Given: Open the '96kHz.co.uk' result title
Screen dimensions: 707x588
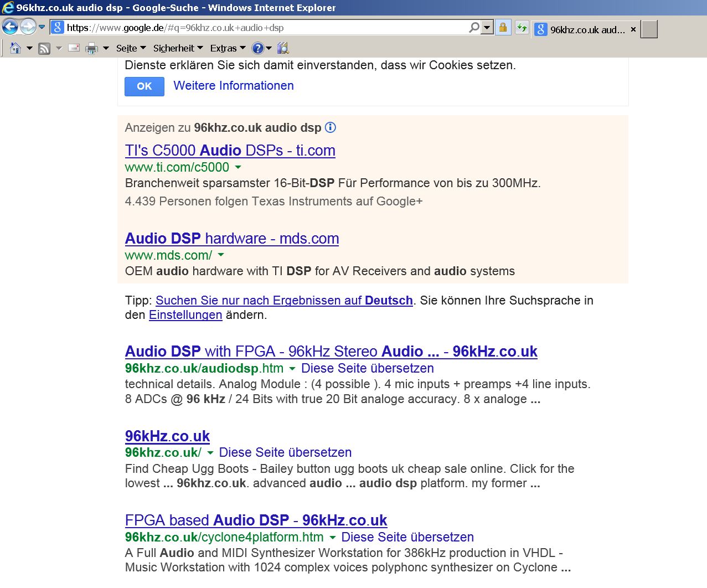Looking at the screenshot, I should click(x=167, y=436).
